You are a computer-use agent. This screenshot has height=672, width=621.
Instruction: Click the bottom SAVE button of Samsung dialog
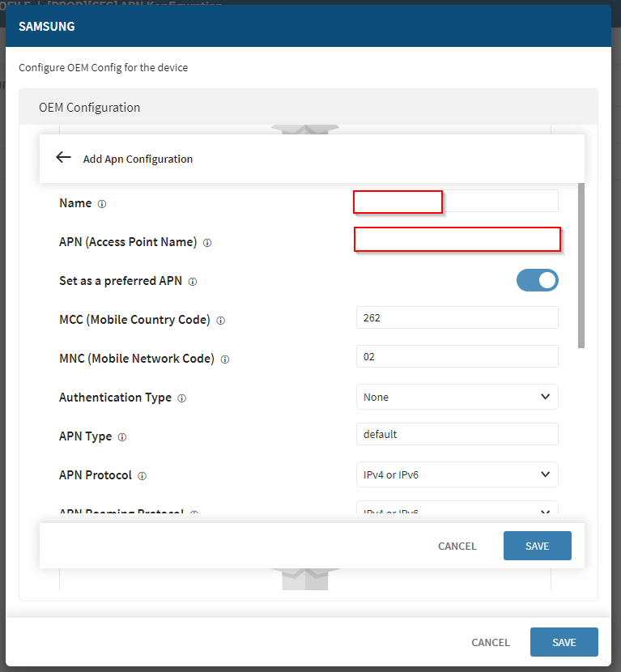pos(564,642)
